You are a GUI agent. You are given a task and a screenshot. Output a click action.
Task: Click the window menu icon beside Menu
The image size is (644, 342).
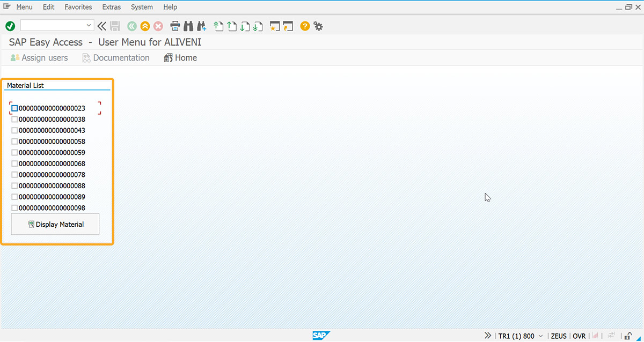[x=7, y=6]
